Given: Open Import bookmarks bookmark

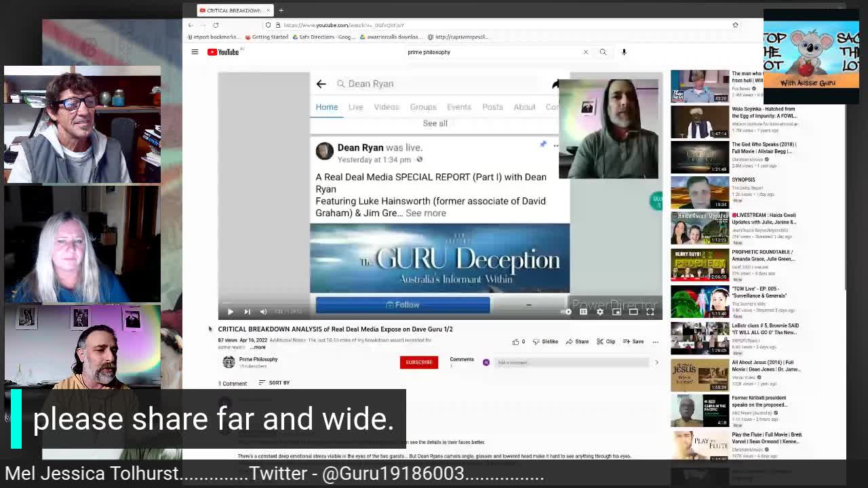Looking at the screenshot, I should click(x=213, y=37).
